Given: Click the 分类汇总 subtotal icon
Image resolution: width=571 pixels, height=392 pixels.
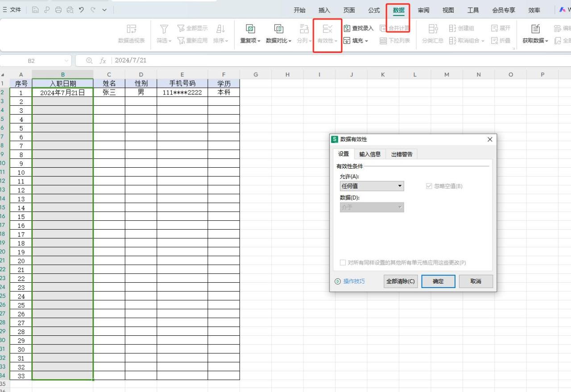Looking at the screenshot, I should click(433, 29).
